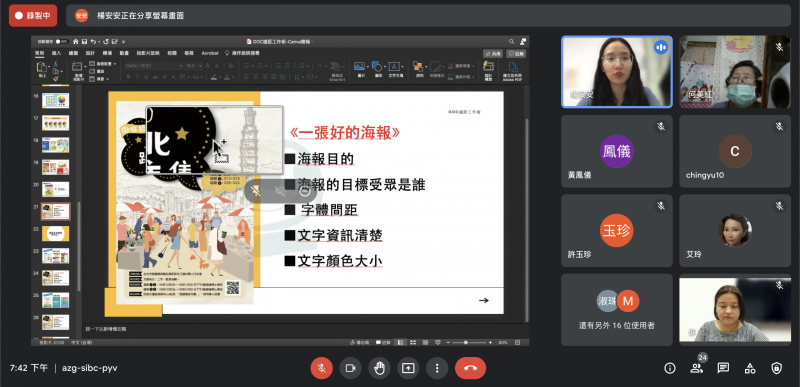The image size is (800, 387).
Task: Open the activities shapes icon
Action: pos(749,368)
